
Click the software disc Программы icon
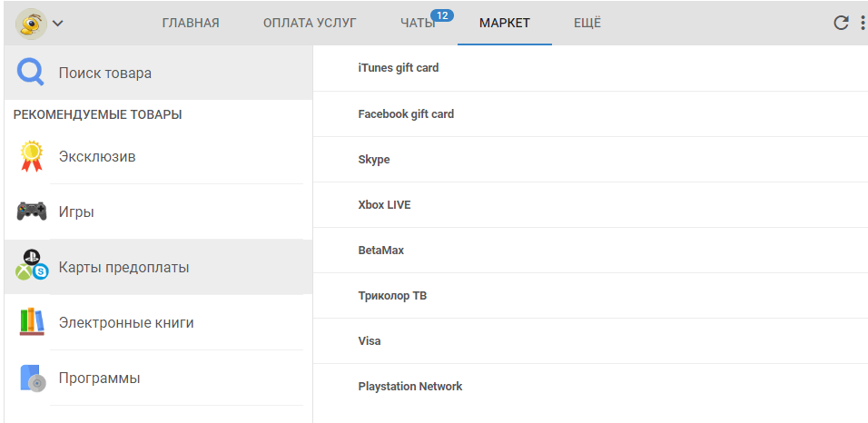[x=31, y=378]
